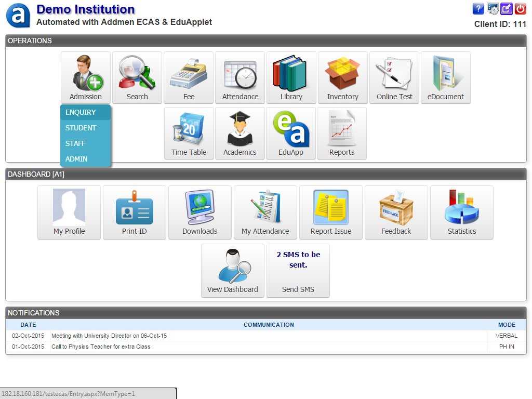Click the Physics Teacher notification row

(x=208, y=347)
